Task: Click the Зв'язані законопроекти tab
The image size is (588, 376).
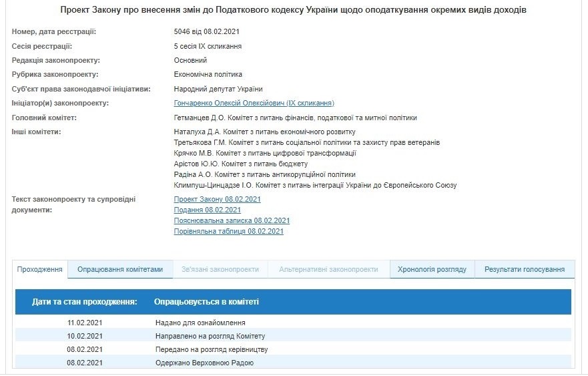Action: [220, 269]
